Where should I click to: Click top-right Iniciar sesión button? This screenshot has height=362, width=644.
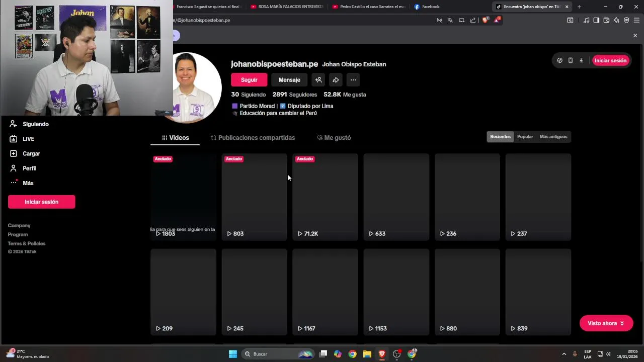click(610, 60)
